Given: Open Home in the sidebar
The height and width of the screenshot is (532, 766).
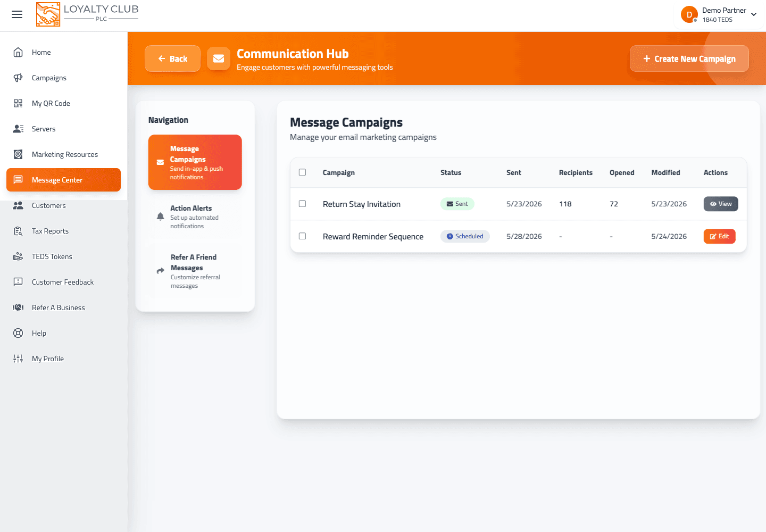Looking at the screenshot, I should pos(63,52).
